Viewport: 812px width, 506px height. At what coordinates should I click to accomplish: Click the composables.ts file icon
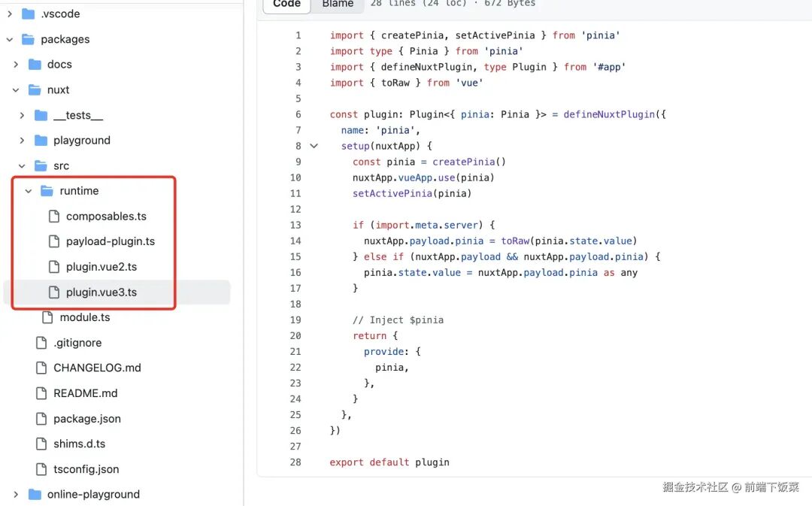[x=54, y=217]
